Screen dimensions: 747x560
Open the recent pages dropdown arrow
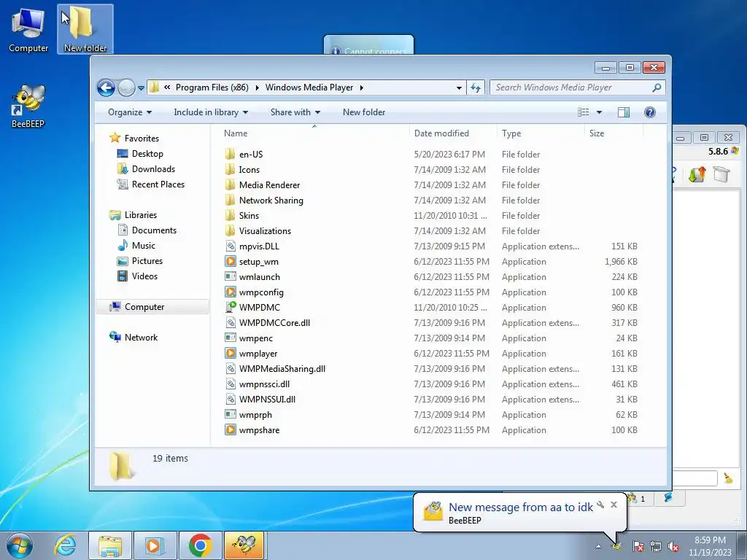tap(141, 88)
